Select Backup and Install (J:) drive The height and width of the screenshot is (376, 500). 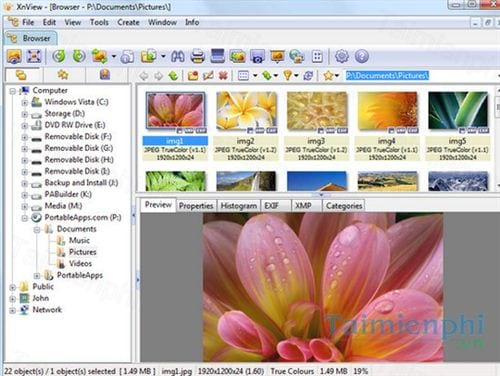click(x=81, y=183)
